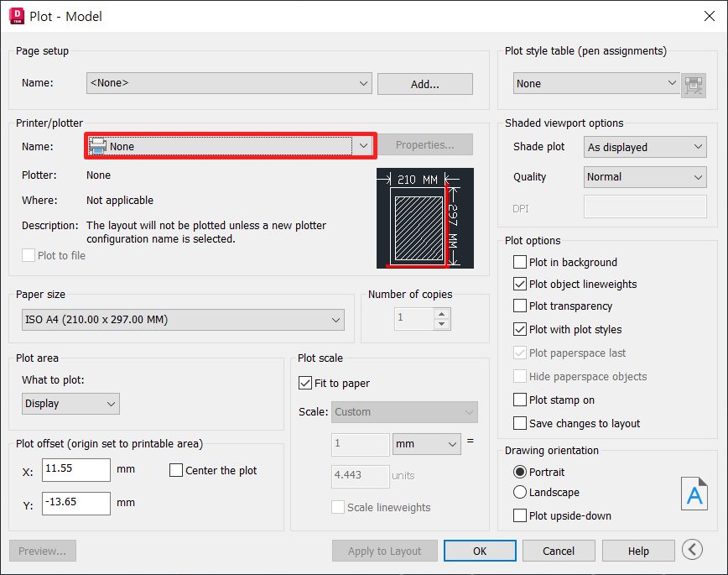The image size is (728, 575).
Task: Click the 4.443 units scale field
Action: (x=361, y=476)
